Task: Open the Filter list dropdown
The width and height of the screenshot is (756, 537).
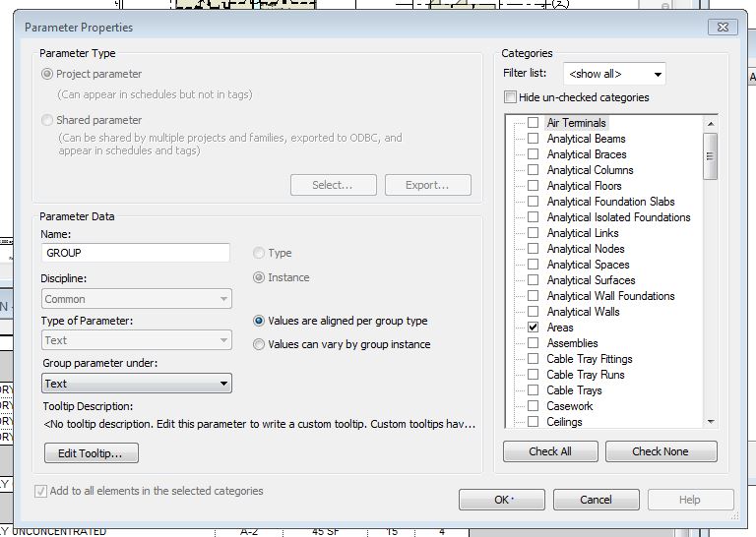Action: tap(614, 74)
